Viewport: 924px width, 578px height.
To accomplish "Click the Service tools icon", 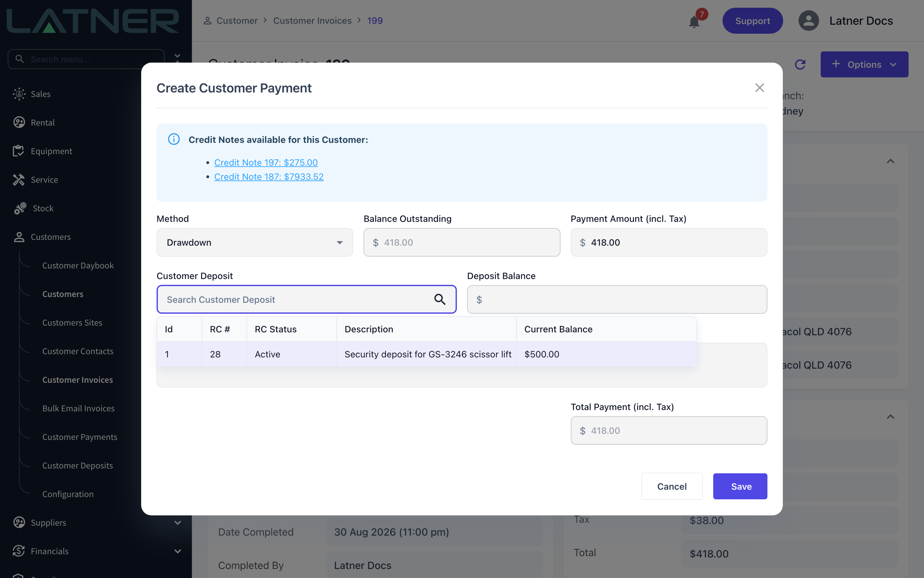I will click(x=19, y=180).
